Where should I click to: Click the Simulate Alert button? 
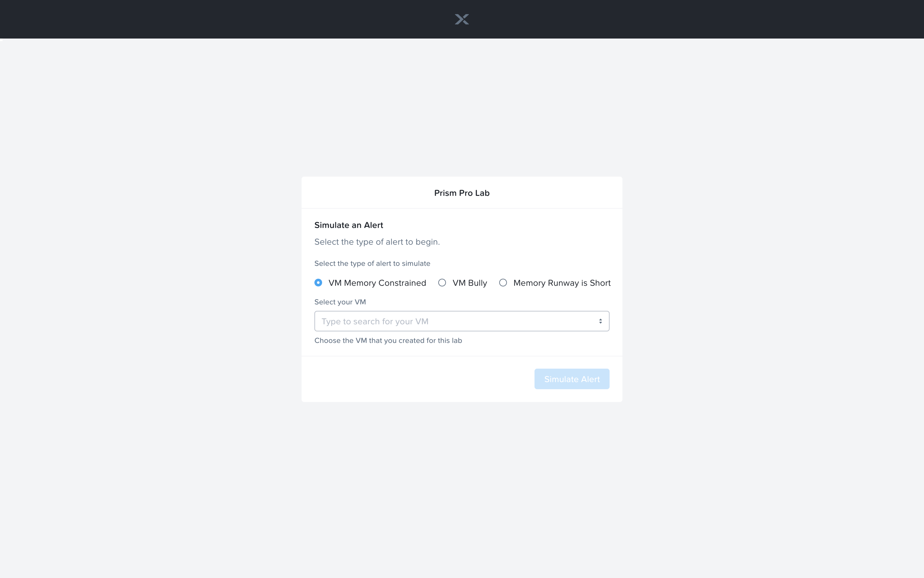coord(572,379)
